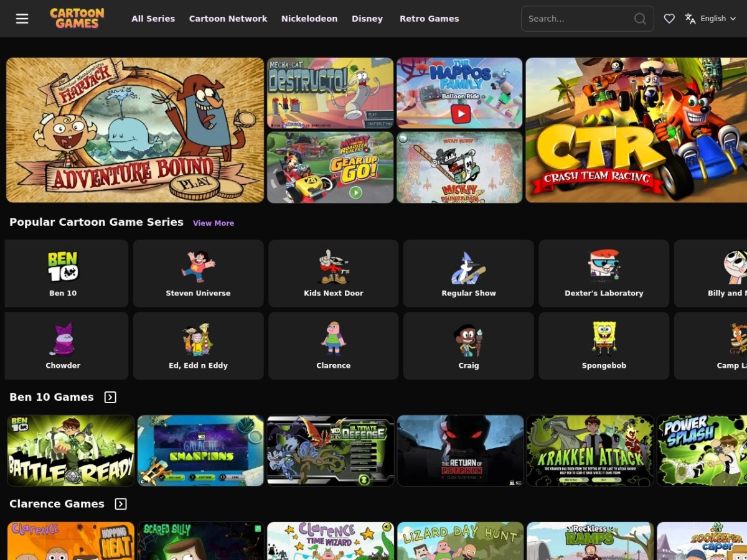Open Retro Games menu item
Image resolution: width=747 pixels, height=560 pixels.
pos(429,19)
